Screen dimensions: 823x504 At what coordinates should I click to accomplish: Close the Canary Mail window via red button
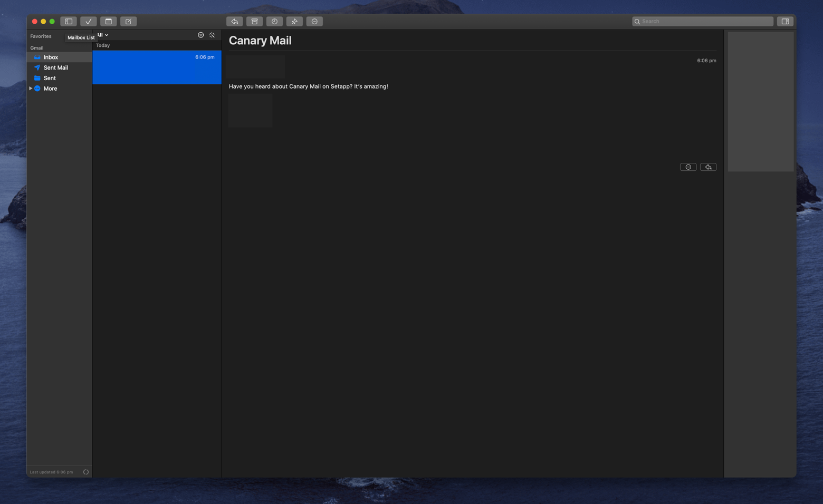pyautogui.click(x=35, y=22)
